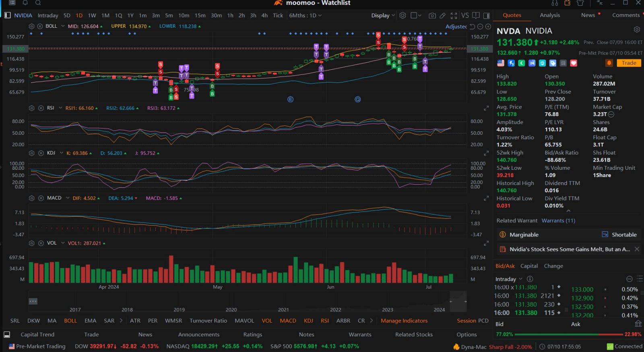Open RSI indicator settings gear

(31, 108)
